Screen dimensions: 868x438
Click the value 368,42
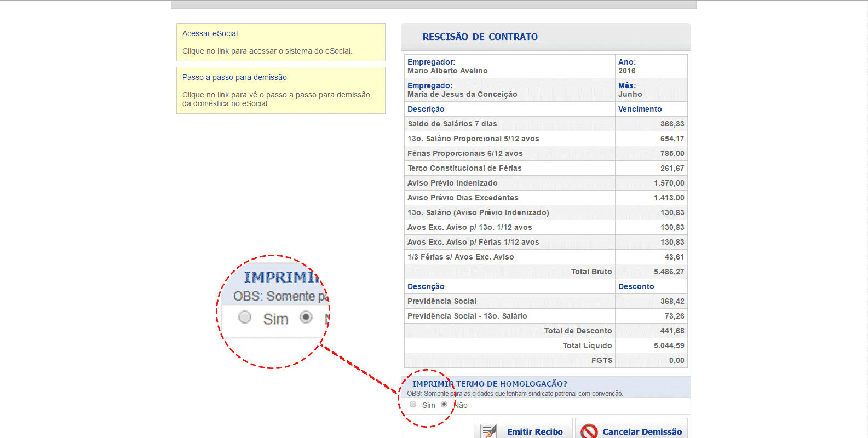coord(672,301)
